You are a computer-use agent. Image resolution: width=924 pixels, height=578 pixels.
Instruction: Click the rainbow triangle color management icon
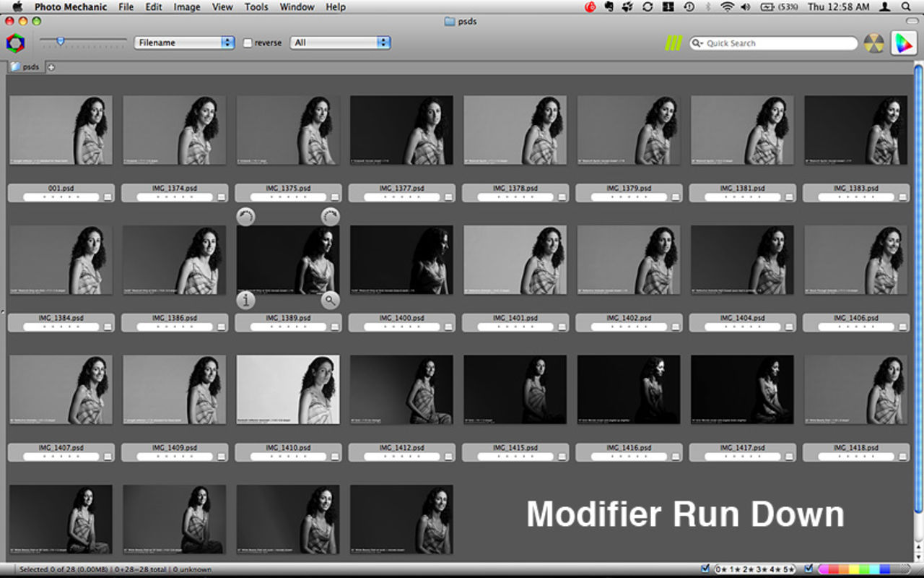[x=902, y=43]
